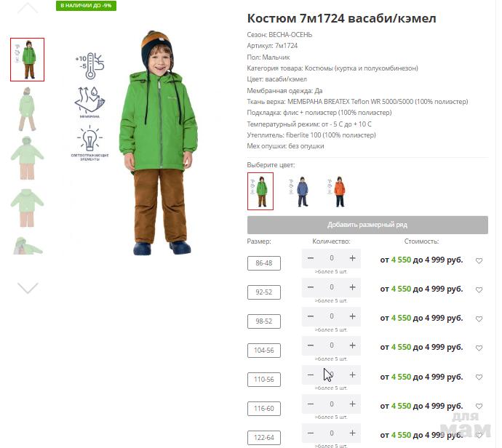Click quantity field for size 116-60
502x448 pixels.
tap(331, 404)
